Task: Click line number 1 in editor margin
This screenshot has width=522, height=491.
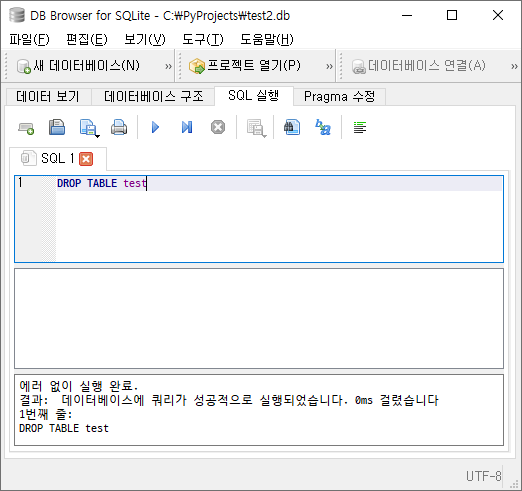Action: (x=21, y=182)
